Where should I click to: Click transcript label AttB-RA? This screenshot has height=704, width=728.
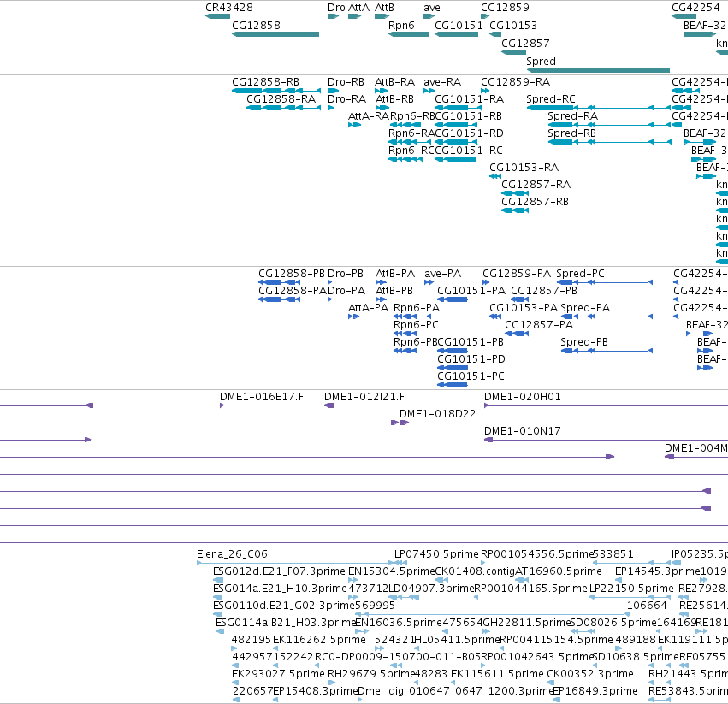394,82
